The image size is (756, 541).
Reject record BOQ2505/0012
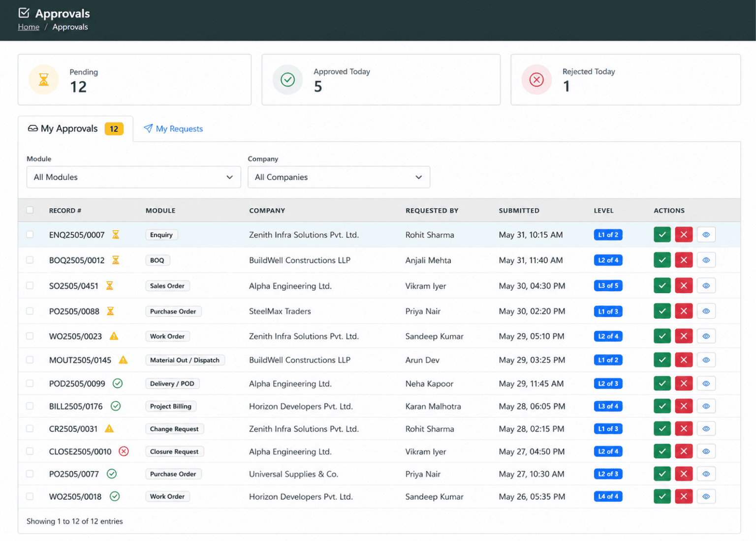click(x=684, y=260)
